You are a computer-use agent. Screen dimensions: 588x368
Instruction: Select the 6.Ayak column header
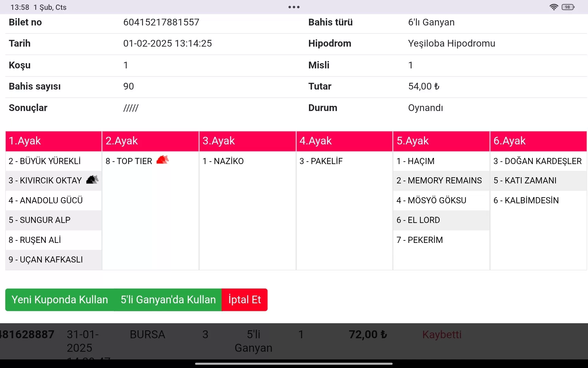pyautogui.click(x=538, y=141)
